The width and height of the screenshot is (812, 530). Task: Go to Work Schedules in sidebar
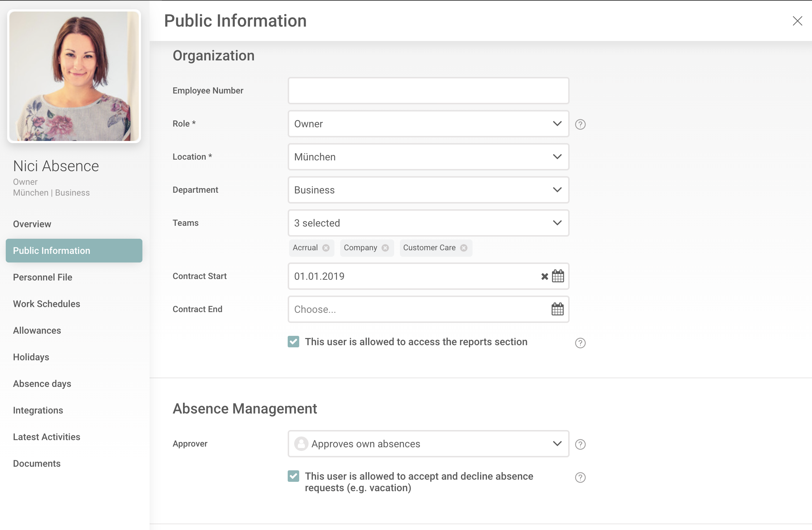46,304
